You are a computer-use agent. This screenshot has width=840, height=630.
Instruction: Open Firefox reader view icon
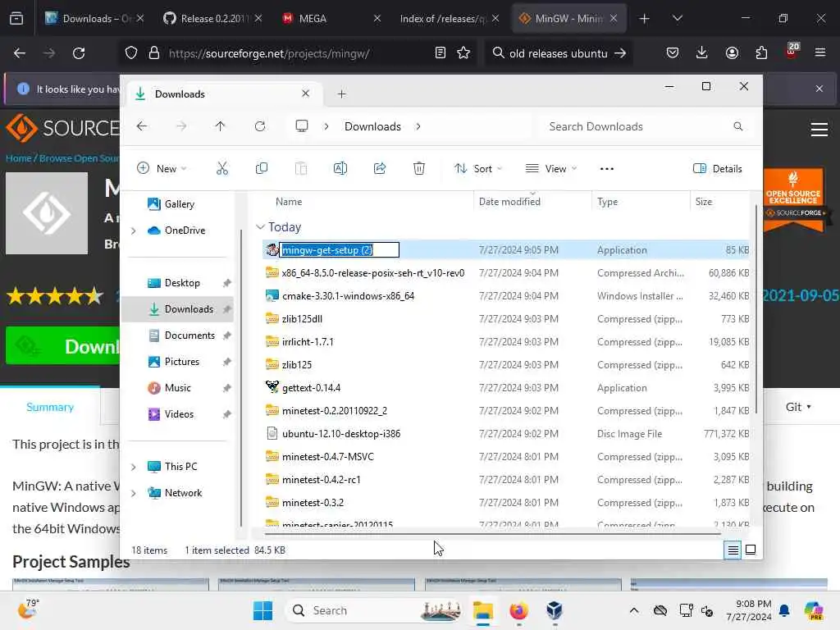pyautogui.click(x=441, y=53)
